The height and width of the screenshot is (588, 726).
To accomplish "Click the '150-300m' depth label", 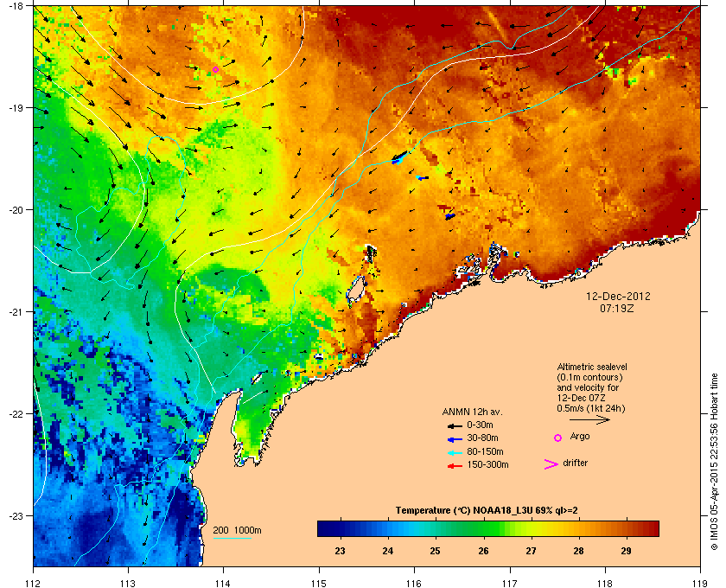I will [x=487, y=464].
